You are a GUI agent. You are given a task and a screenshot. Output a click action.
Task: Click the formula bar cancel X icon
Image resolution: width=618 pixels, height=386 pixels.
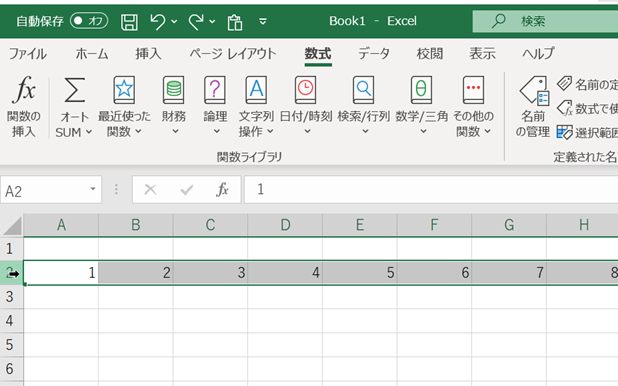(150, 190)
